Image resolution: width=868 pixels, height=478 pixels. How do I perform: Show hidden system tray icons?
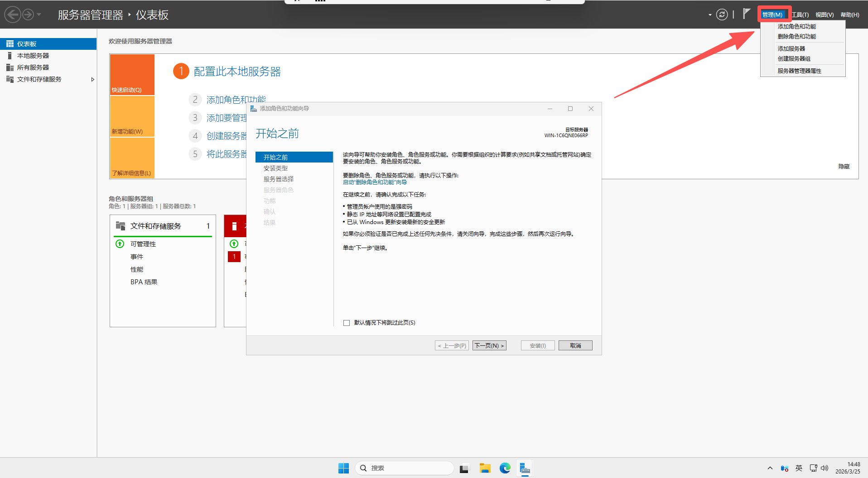[770, 468]
